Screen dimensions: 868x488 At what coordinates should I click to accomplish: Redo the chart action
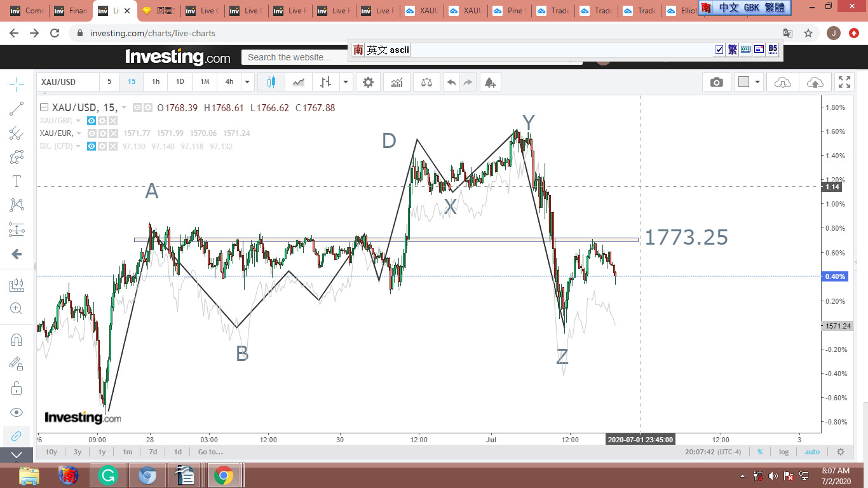click(468, 82)
